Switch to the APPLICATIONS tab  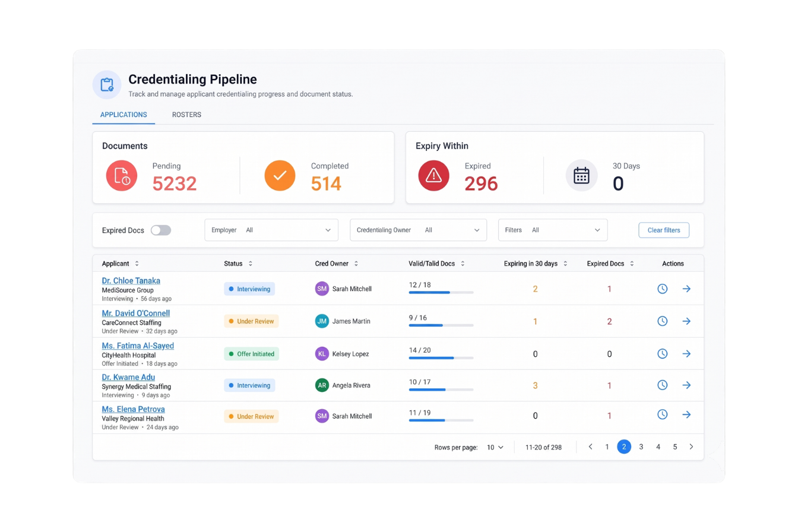pyautogui.click(x=123, y=115)
